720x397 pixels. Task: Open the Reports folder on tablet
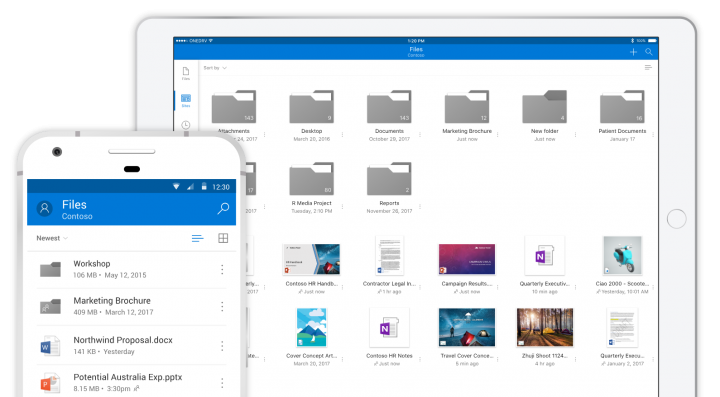pos(389,179)
